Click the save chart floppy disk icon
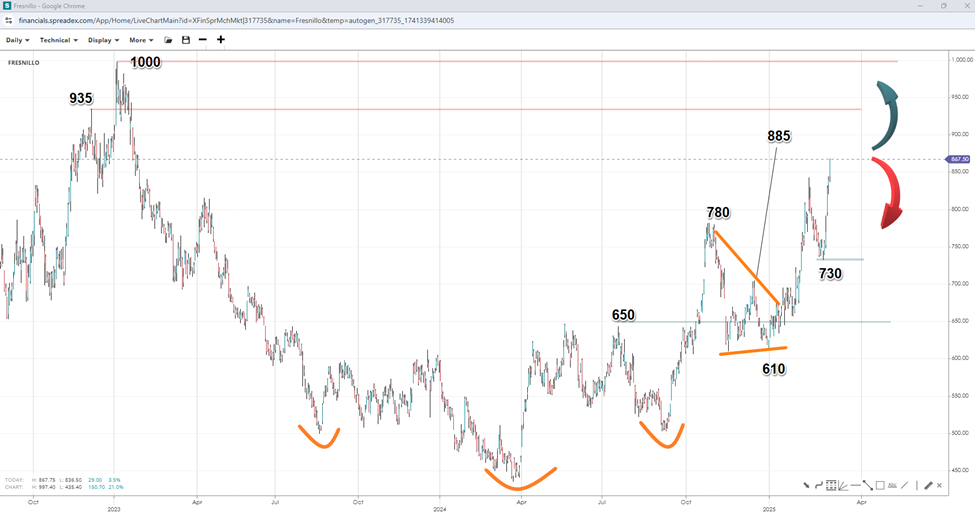The image size is (975, 521). (x=185, y=41)
